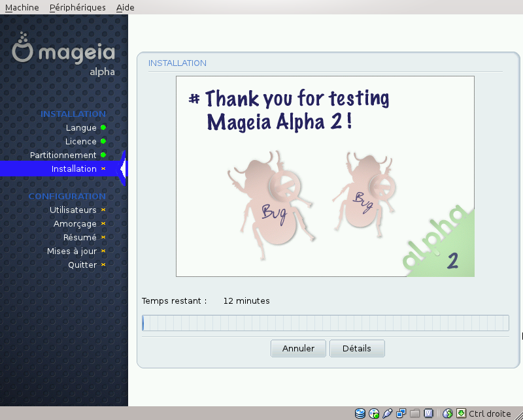Image resolution: width=523 pixels, height=420 pixels.
Task: Open the Périphériques menu
Action: click(77, 7)
